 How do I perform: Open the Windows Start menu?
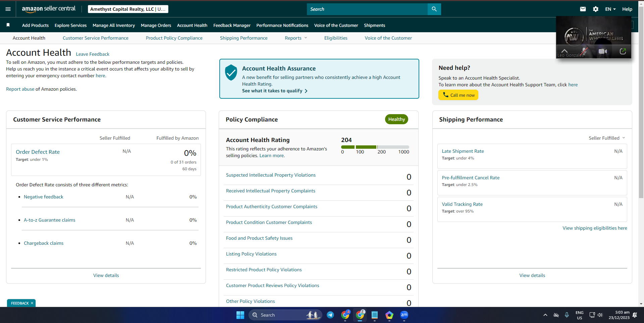pyautogui.click(x=240, y=315)
